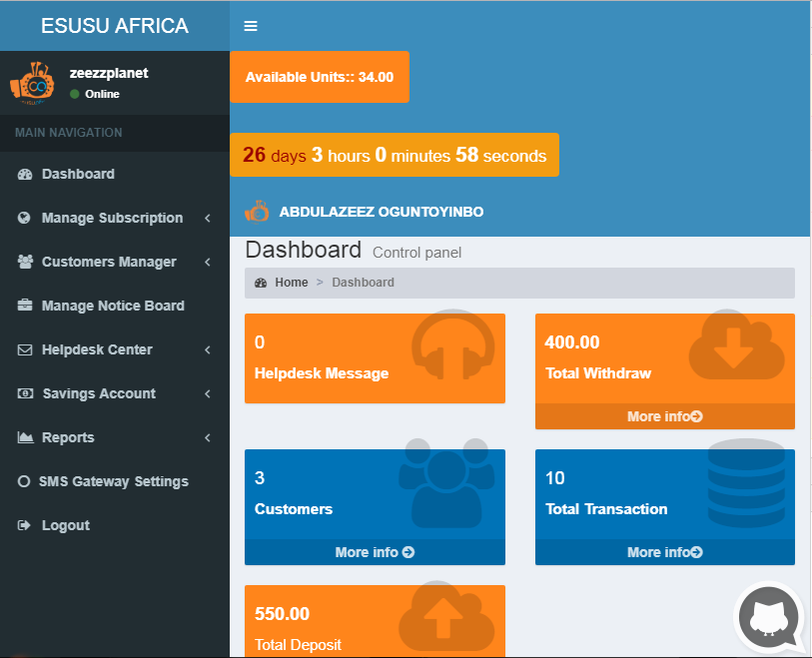
Task: Expand Savings Account submenu chevron
Action: [208, 394]
